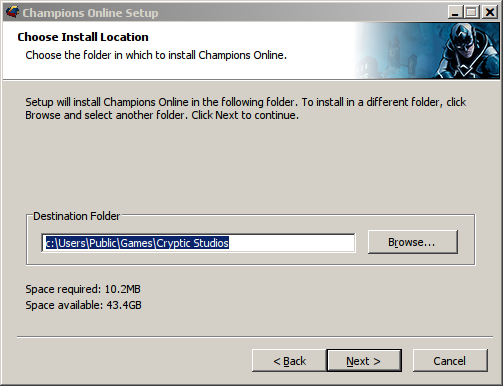The width and height of the screenshot is (503, 386).
Task: Minimize the Champions Online Setup window
Action: click(x=455, y=12)
